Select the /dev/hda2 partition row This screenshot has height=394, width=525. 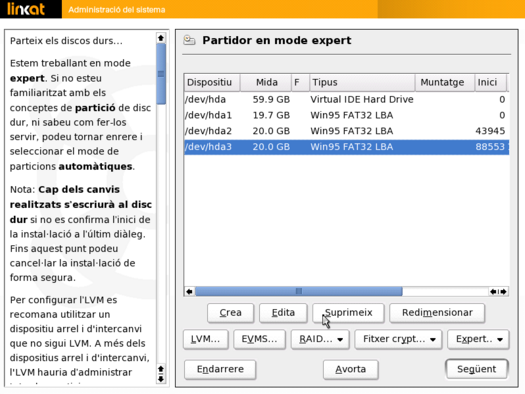tap(347, 131)
